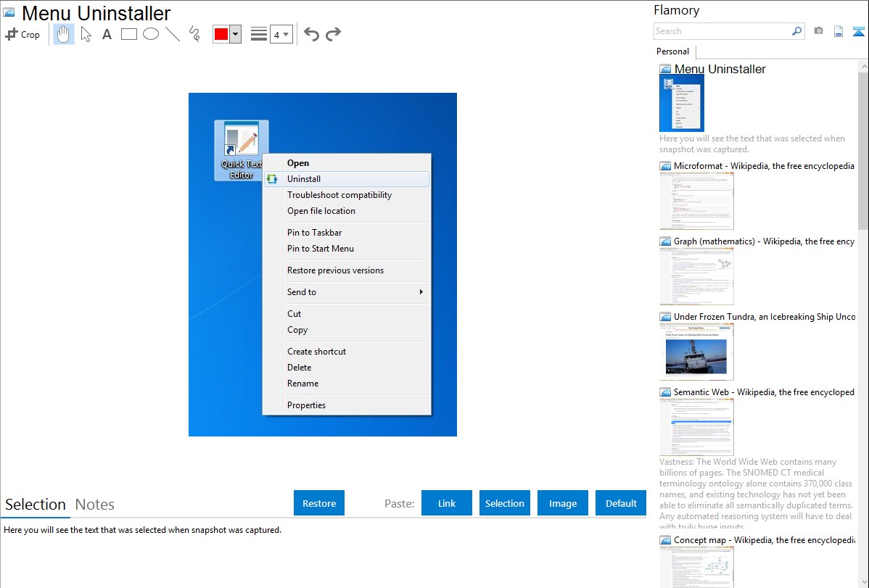
Task: Click icon beside Graph (mathematics) entry
Action: click(665, 241)
